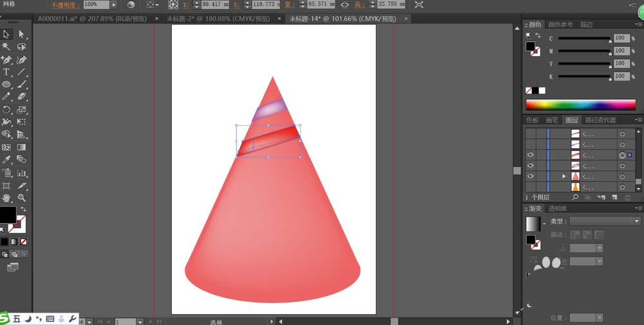This screenshot has width=644, height=325.
Task: Select the Type tool
Action: tap(6, 72)
